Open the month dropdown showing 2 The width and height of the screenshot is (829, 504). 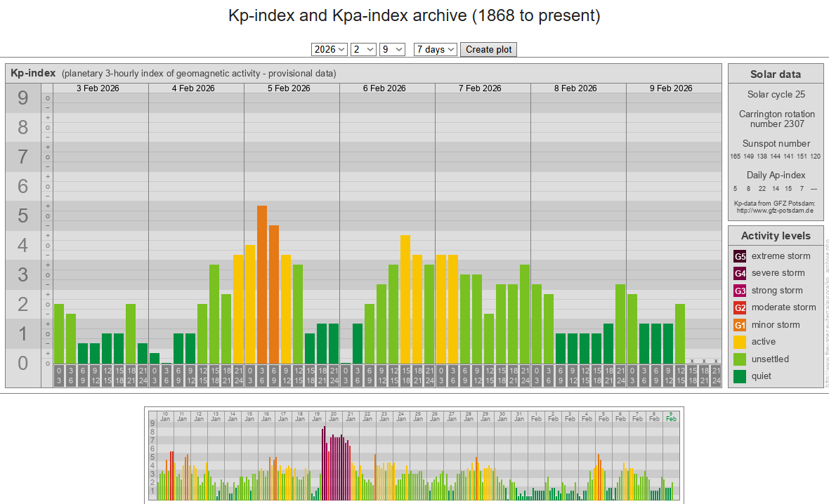tap(364, 49)
